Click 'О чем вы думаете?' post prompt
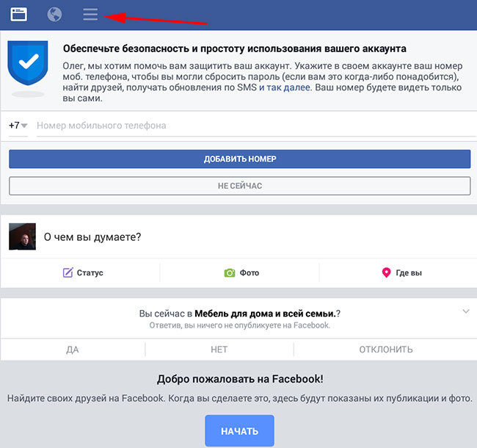Screen dimensions: 477x448 pos(92,237)
